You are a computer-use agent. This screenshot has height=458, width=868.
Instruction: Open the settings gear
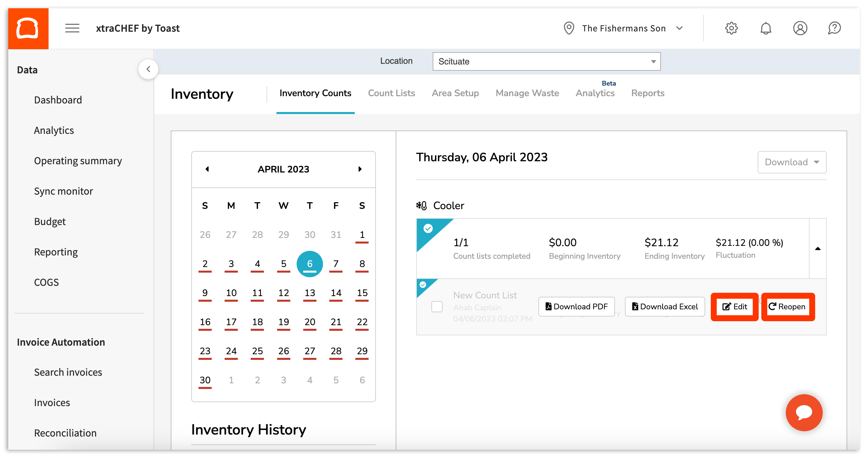click(x=732, y=28)
